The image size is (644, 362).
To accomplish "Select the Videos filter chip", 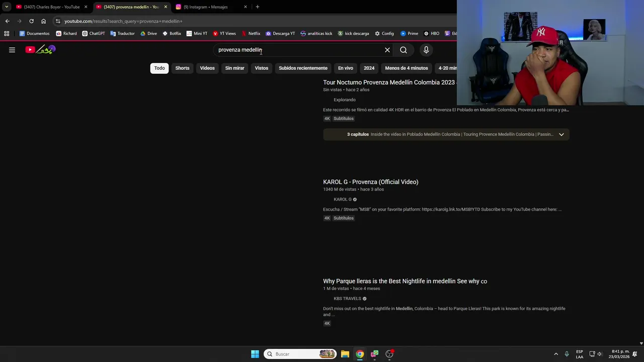I will 207,68.
